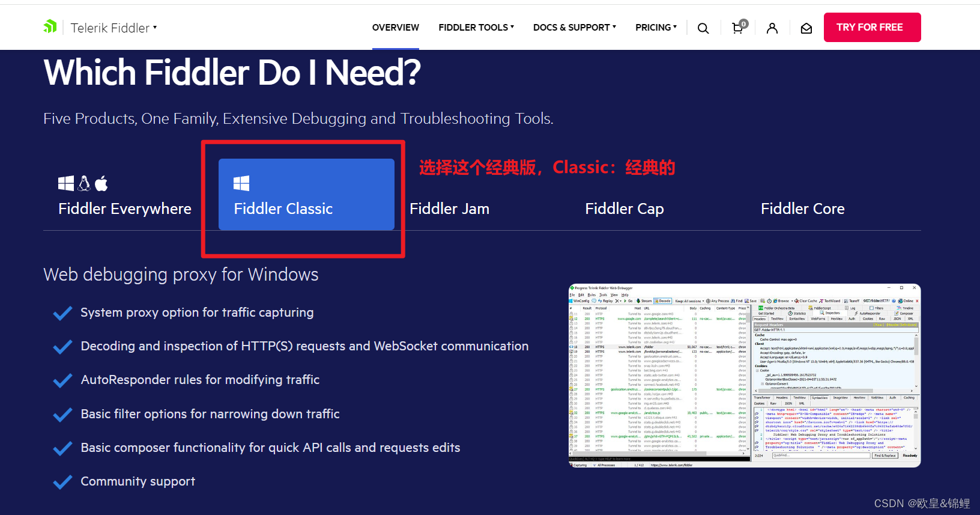
Task: Click the 'Which Fiddler Do I Need?' heading
Action: click(x=232, y=73)
